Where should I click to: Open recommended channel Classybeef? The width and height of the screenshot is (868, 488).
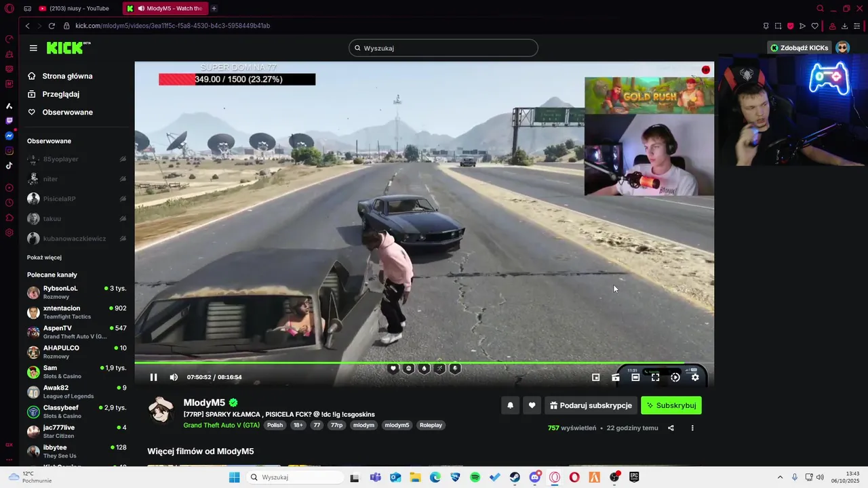[77, 411]
